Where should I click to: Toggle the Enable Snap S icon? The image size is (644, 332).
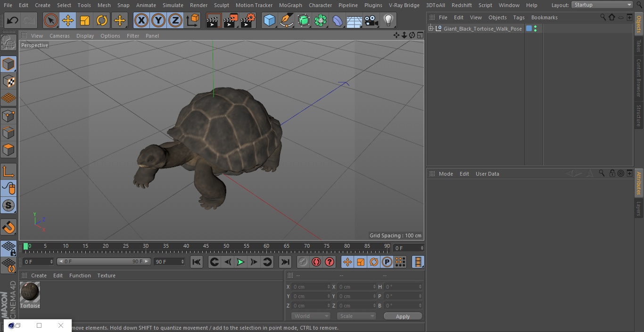[x=8, y=206]
